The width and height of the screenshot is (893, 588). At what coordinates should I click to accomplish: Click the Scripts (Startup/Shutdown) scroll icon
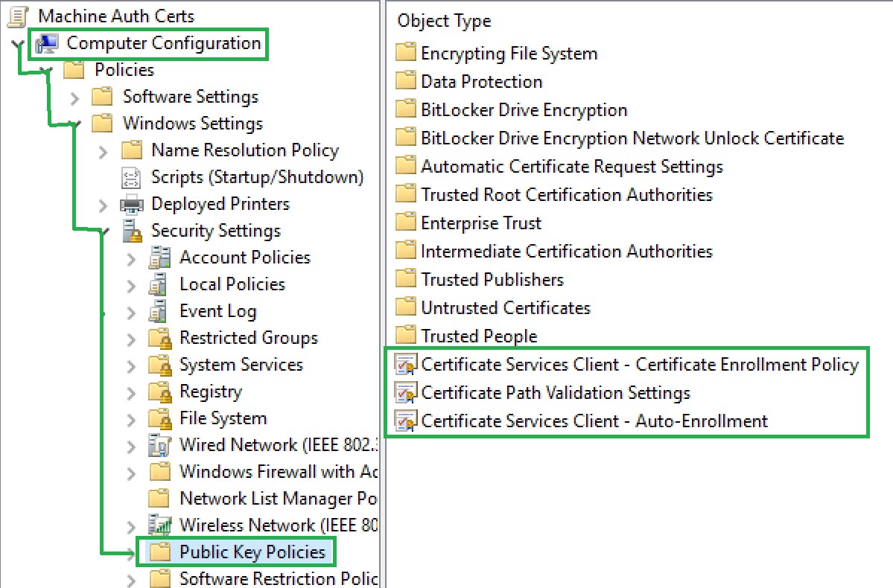[x=132, y=177]
